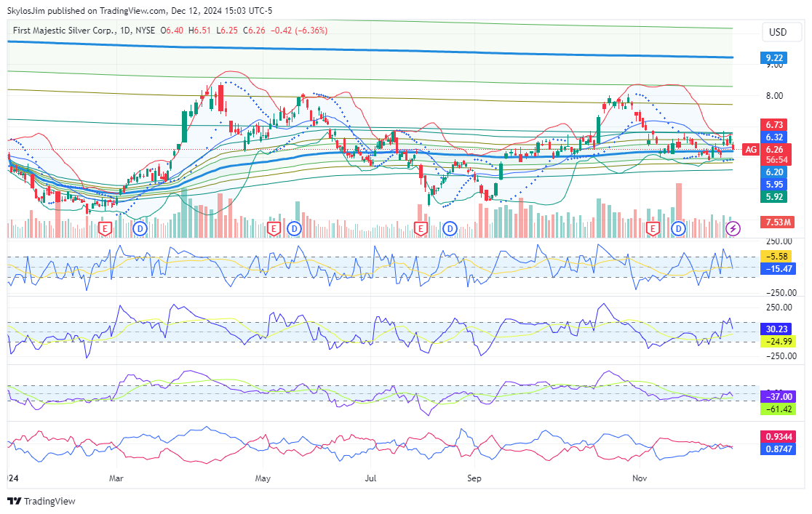
Task: Click the blue 5.95 price label
Action: (774, 184)
